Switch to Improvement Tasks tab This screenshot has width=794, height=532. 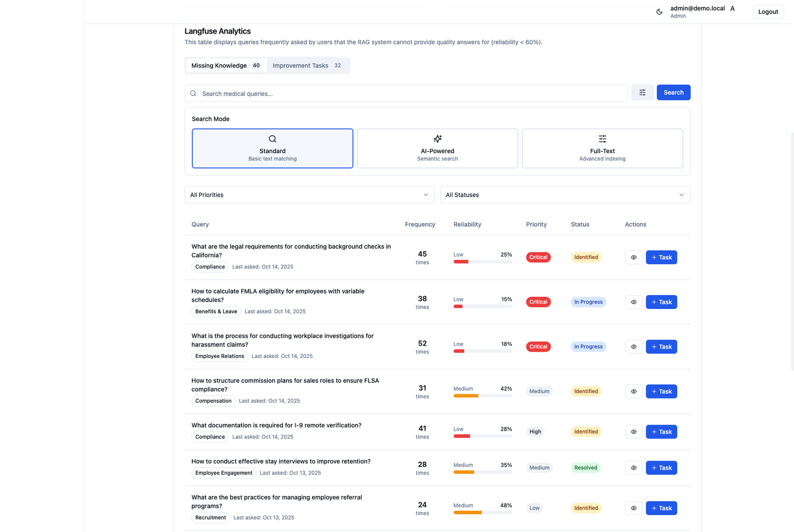307,66
